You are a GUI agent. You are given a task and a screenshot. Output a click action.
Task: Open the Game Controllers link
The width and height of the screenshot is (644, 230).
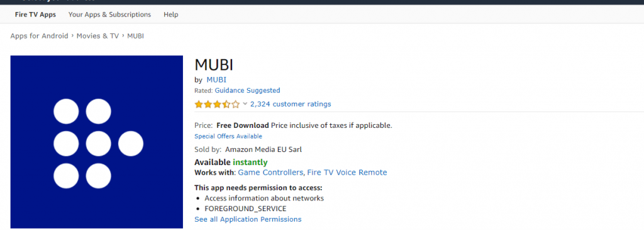tap(270, 173)
